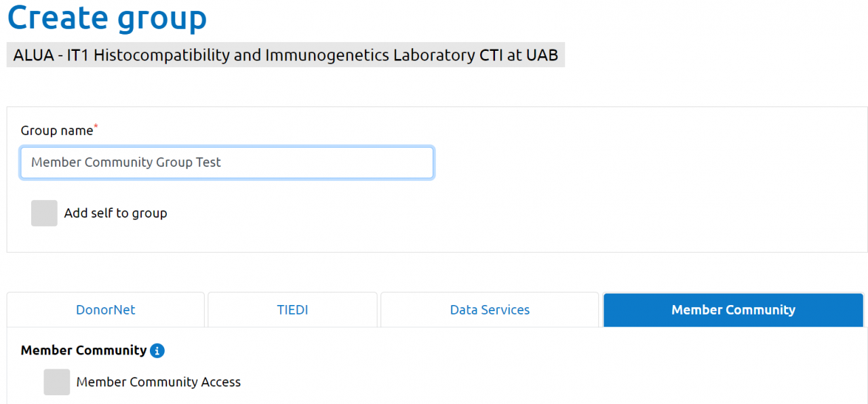This screenshot has height=404, width=868.
Task: Click the Member Community tab
Action: [733, 310]
